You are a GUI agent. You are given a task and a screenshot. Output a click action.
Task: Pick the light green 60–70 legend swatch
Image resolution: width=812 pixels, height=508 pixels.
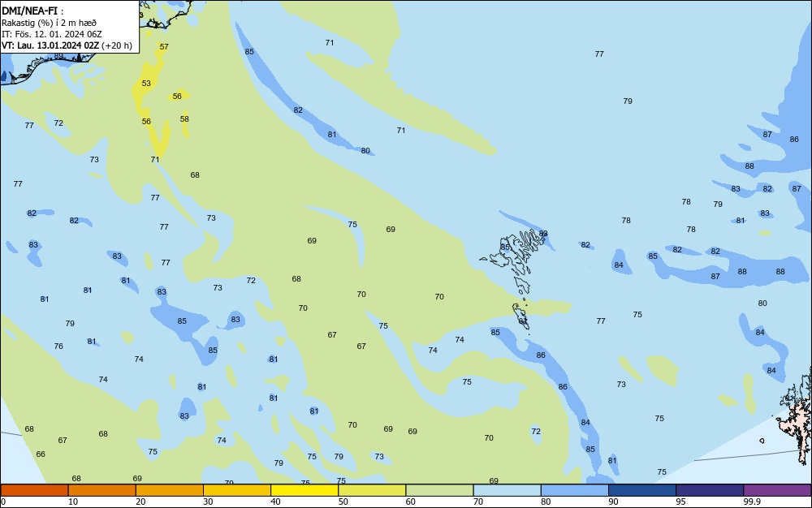coord(439,490)
